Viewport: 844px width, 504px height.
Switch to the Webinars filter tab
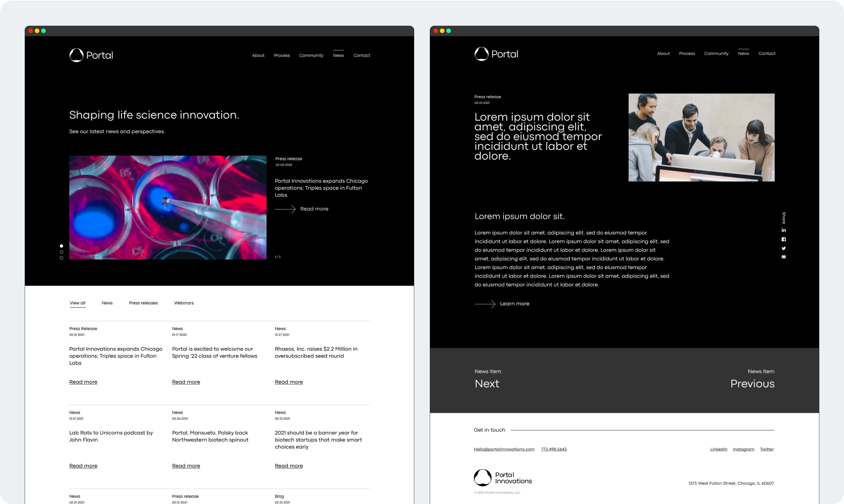184,303
